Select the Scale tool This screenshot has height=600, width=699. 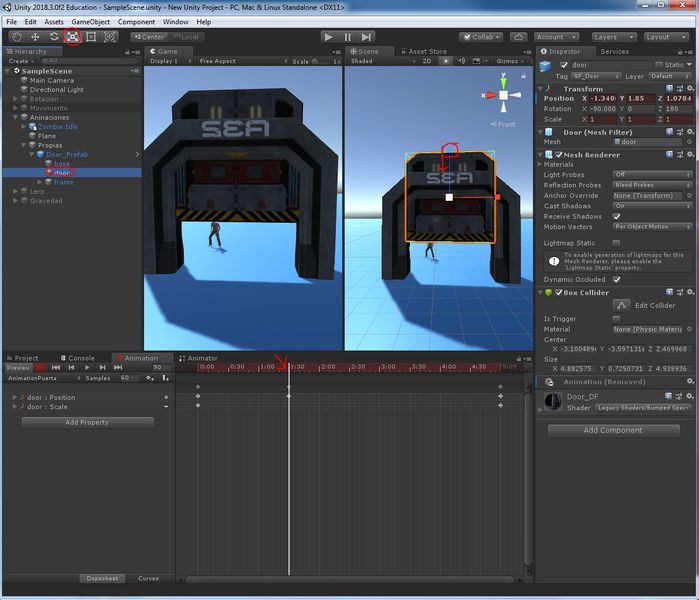point(73,37)
